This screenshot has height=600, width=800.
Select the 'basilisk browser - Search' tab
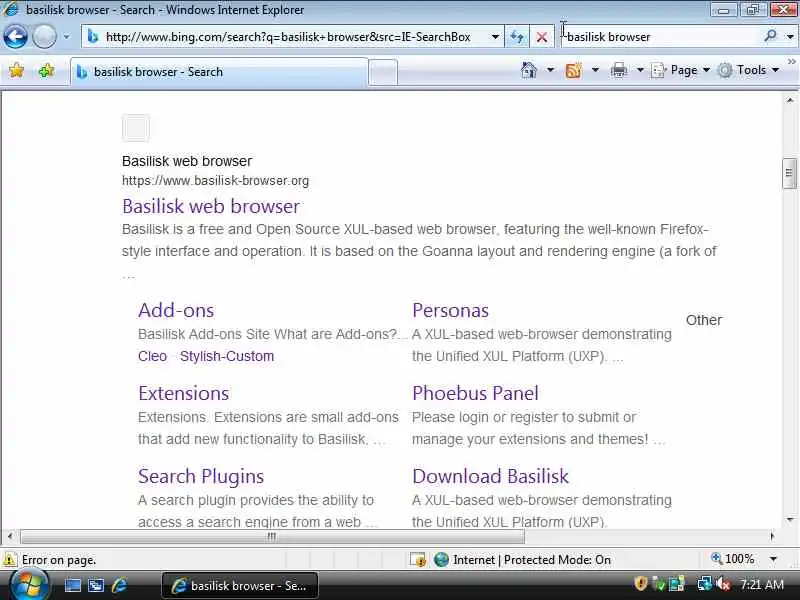(218, 72)
